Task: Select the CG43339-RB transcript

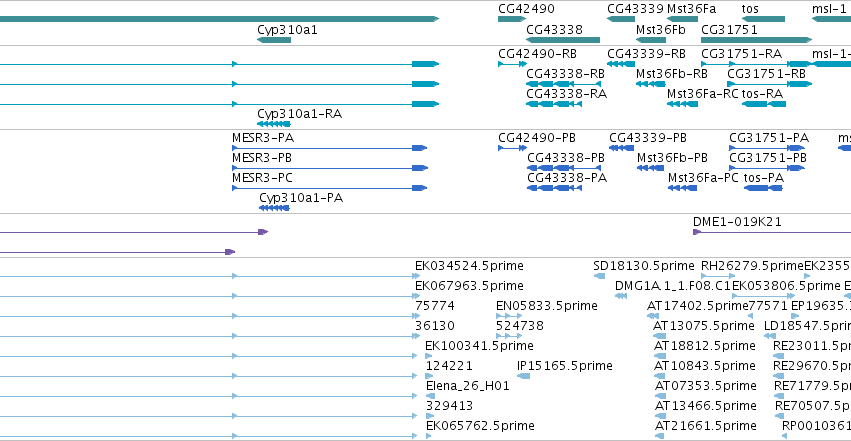Action: click(621, 64)
